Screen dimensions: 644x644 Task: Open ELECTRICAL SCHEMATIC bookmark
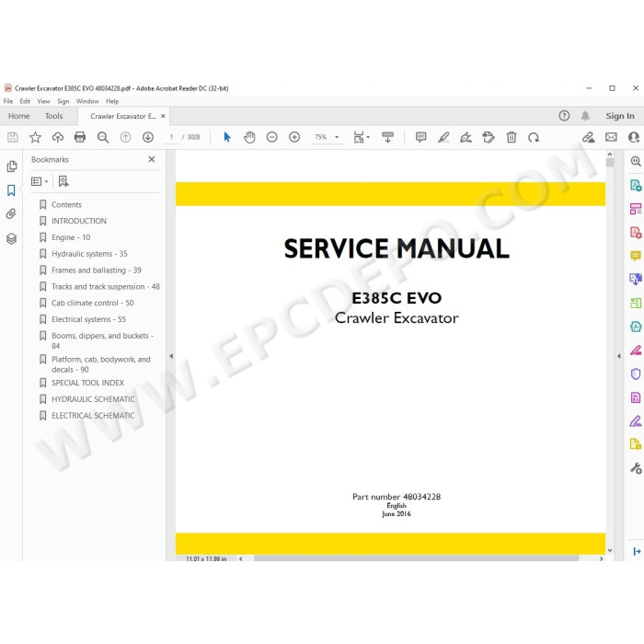pos(93,416)
